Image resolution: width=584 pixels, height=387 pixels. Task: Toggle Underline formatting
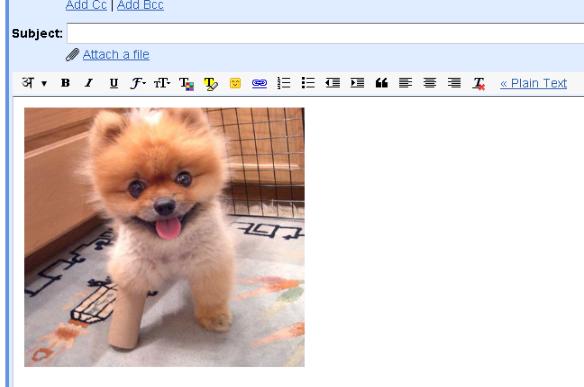[x=114, y=83]
